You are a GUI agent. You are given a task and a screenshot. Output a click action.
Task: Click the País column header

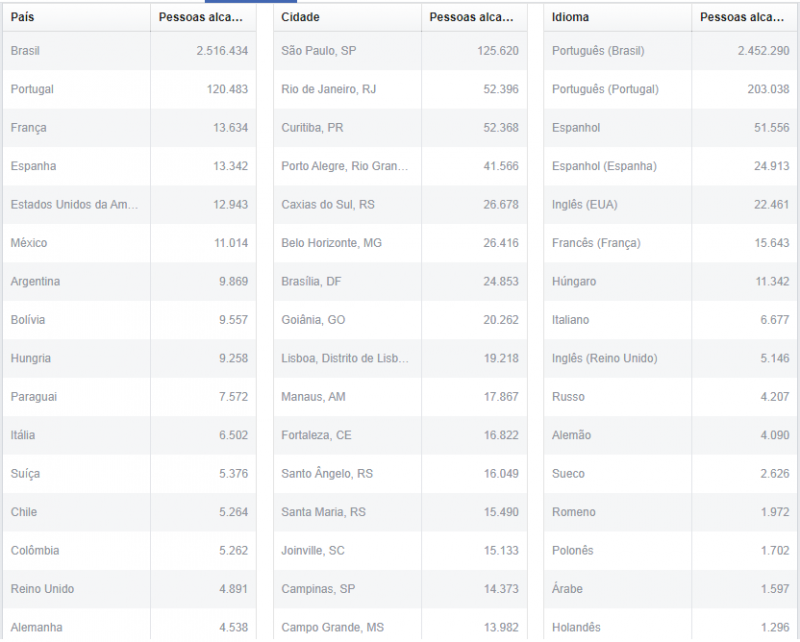click(x=23, y=17)
